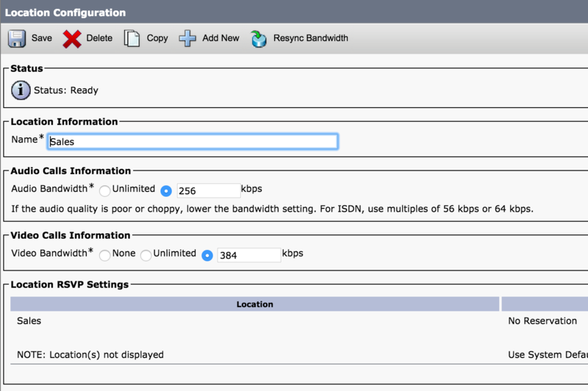
Task: Focus the Name field containing Sales
Action: tap(193, 142)
